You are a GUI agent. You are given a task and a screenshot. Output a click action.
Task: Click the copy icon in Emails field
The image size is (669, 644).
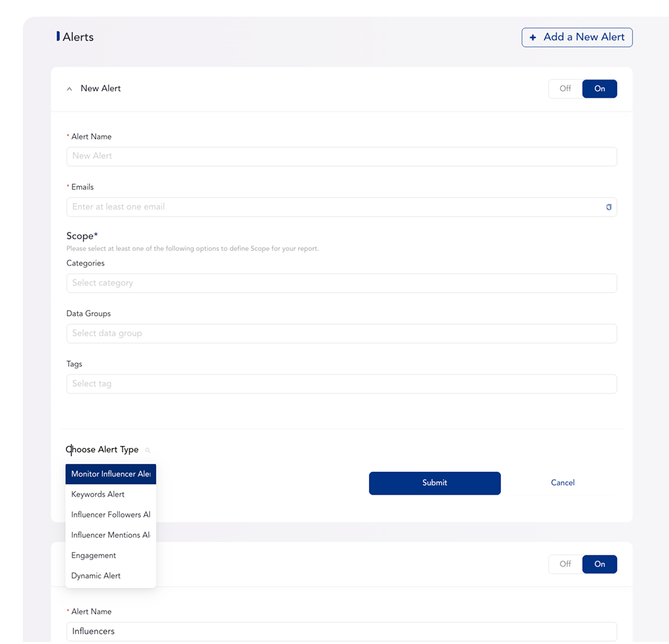(x=609, y=207)
